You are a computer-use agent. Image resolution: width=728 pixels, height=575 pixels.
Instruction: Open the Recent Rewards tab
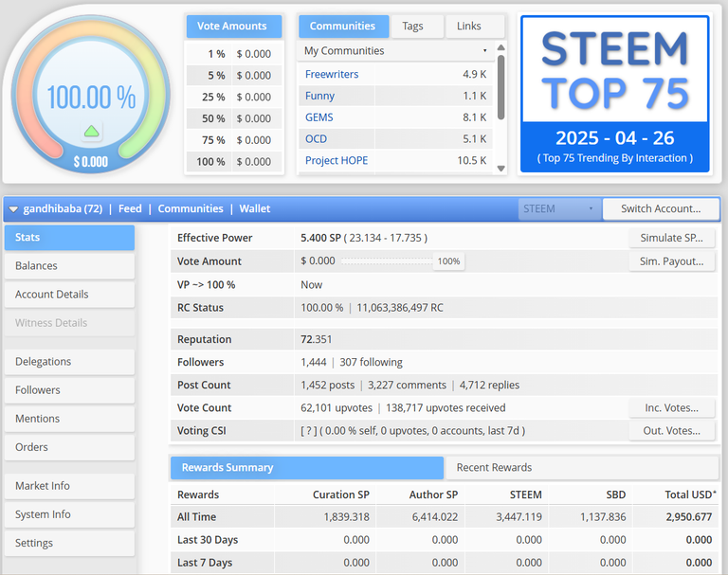582,468
